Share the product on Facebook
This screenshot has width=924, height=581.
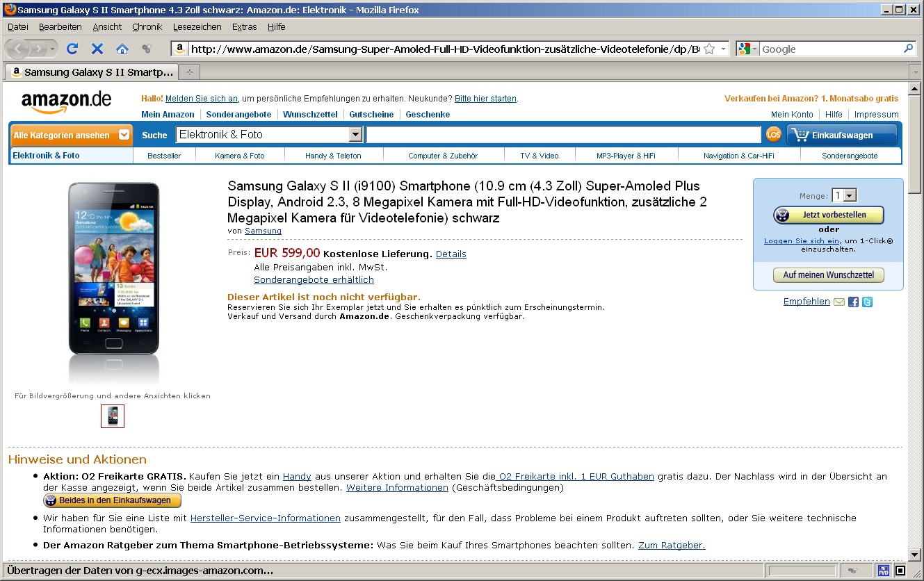(x=853, y=302)
